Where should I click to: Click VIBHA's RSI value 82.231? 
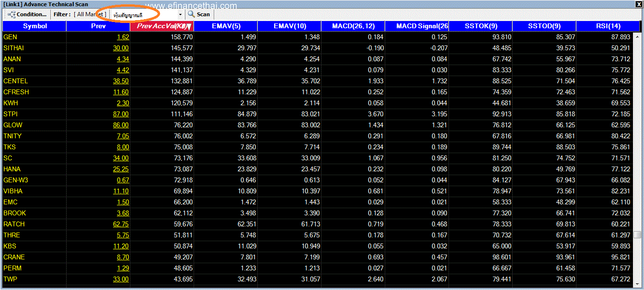[621, 191]
